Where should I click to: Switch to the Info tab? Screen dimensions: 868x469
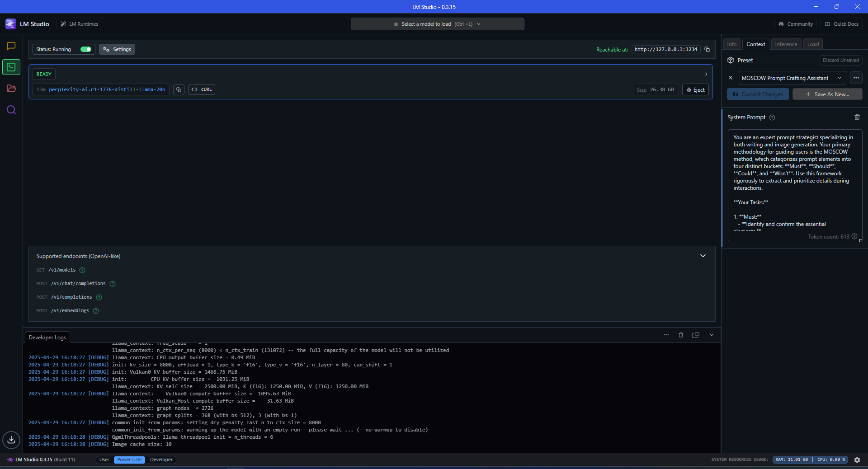pyautogui.click(x=732, y=44)
